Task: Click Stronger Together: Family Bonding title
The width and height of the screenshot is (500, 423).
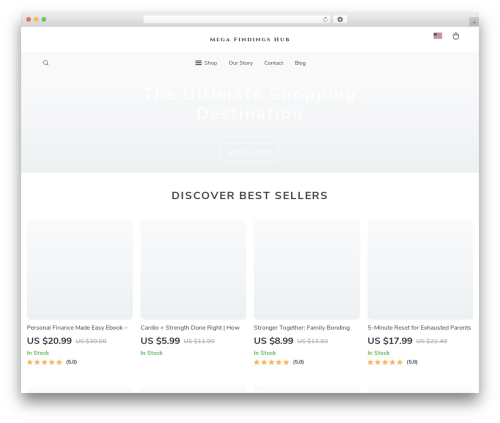Action: [x=302, y=328]
